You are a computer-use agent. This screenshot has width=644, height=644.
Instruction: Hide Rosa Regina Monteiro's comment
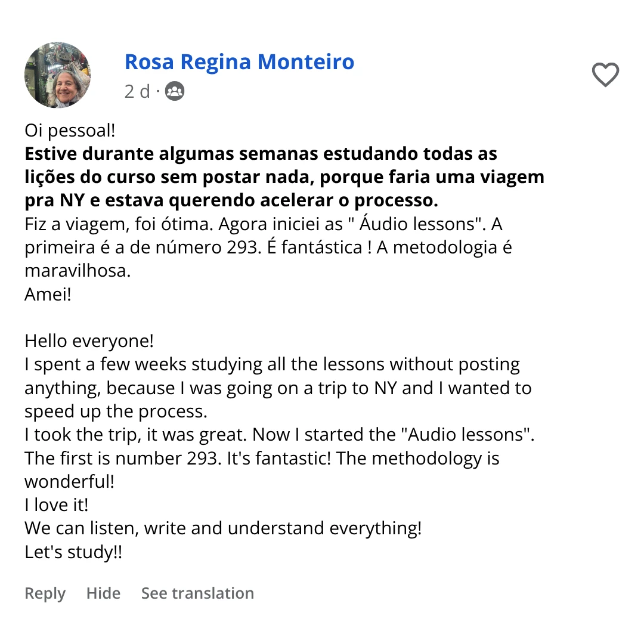click(103, 593)
